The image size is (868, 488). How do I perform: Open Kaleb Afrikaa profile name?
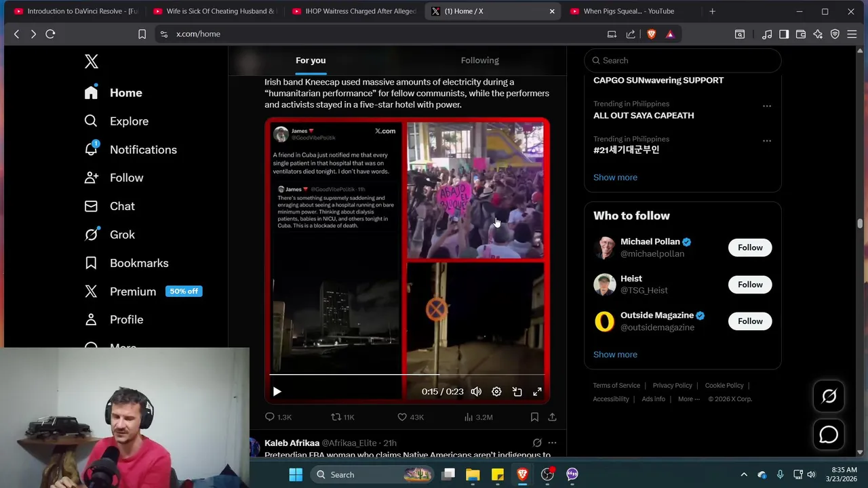tap(292, 443)
